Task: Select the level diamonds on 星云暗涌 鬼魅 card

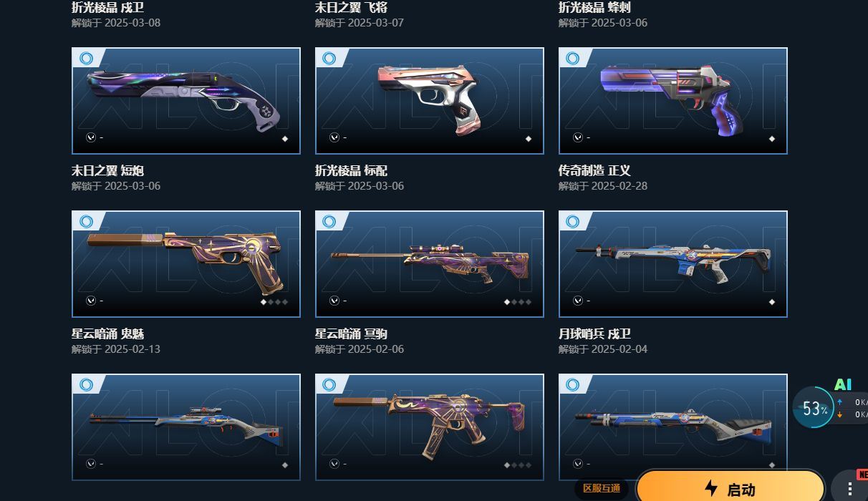Action: (274, 302)
